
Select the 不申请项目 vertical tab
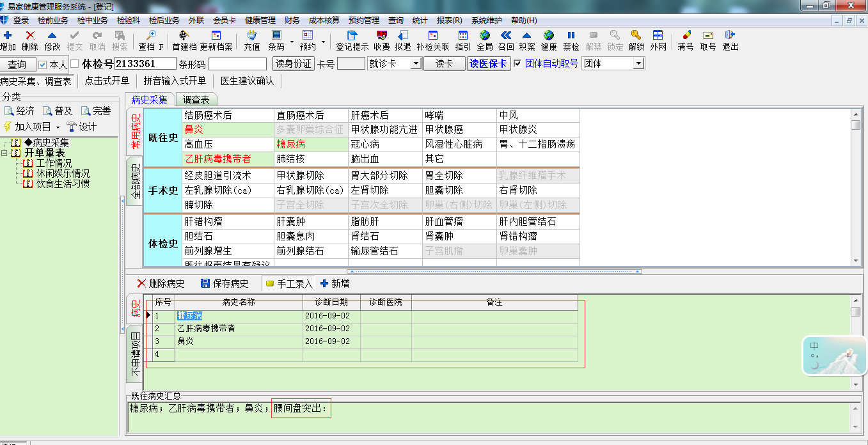(135, 354)
